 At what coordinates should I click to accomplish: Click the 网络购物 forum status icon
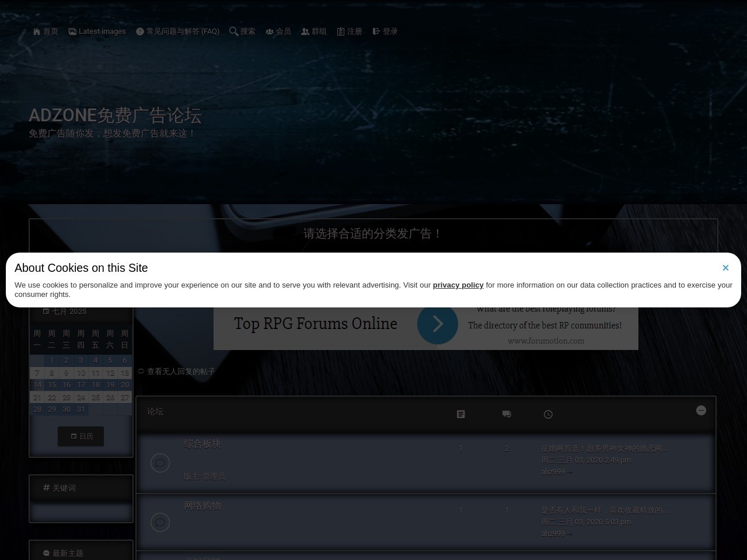(160, 523)
